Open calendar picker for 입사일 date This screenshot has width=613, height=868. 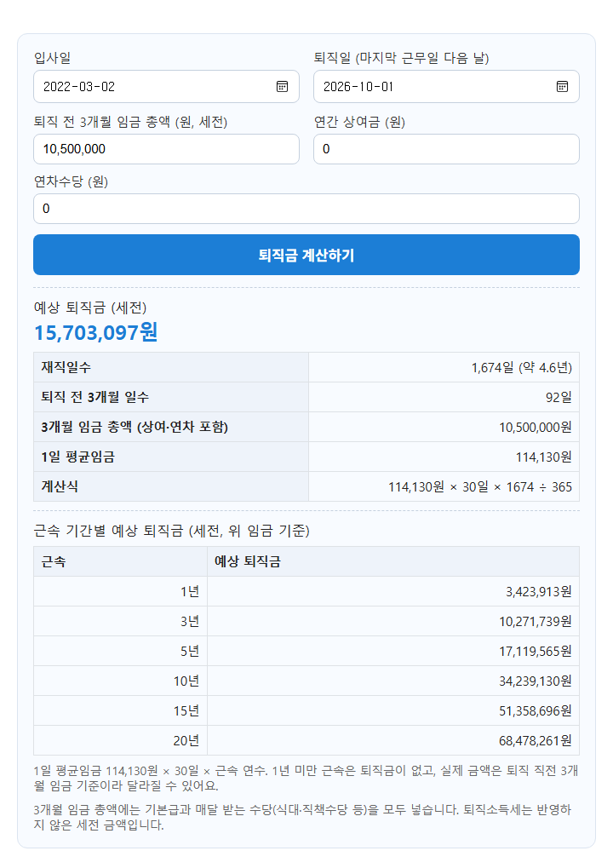click(282, 86)
